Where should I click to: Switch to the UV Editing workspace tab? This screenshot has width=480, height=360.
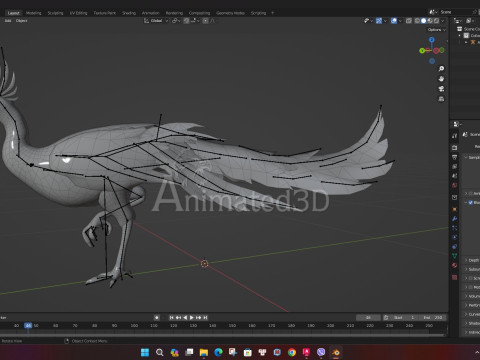point(78,13)
